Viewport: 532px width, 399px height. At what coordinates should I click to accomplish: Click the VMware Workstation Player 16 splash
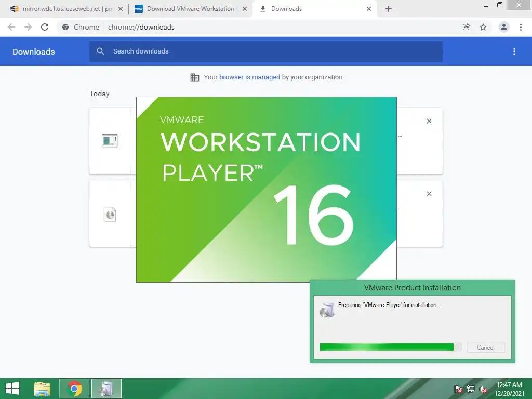click(267, 189)
